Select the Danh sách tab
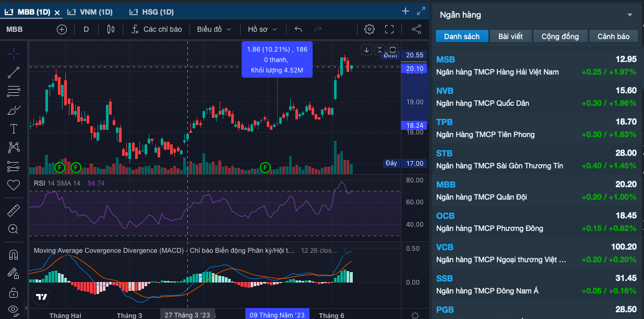This screenshot has width=644, height=319. 462,36
